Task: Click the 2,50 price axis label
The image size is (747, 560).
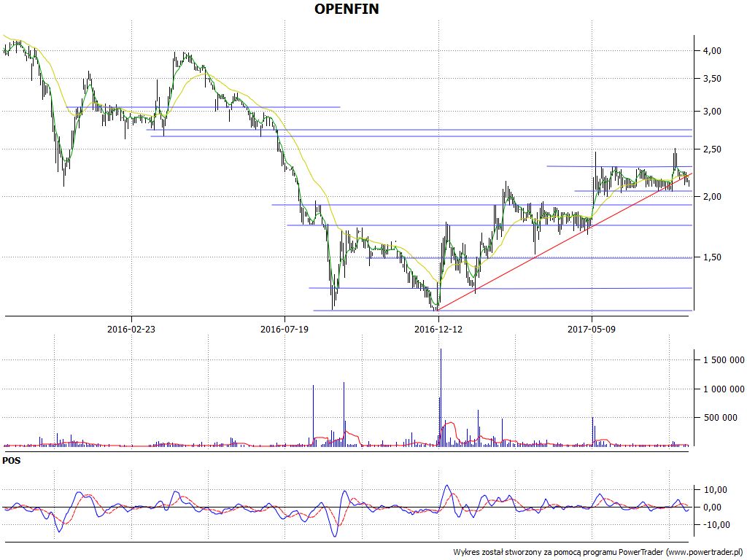Action: coord(712,149)
